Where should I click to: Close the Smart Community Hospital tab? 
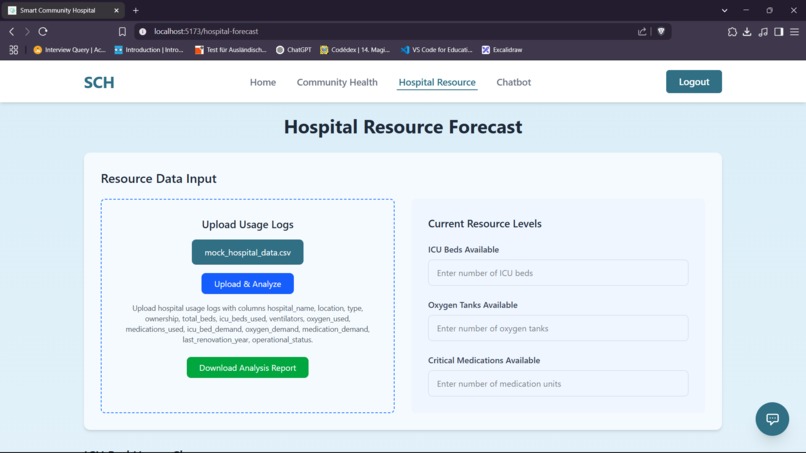point(116,10)
